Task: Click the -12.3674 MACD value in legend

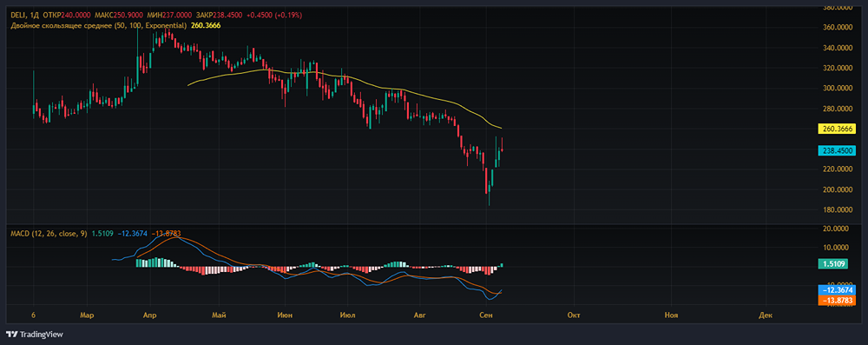Action: coord(132,234)
